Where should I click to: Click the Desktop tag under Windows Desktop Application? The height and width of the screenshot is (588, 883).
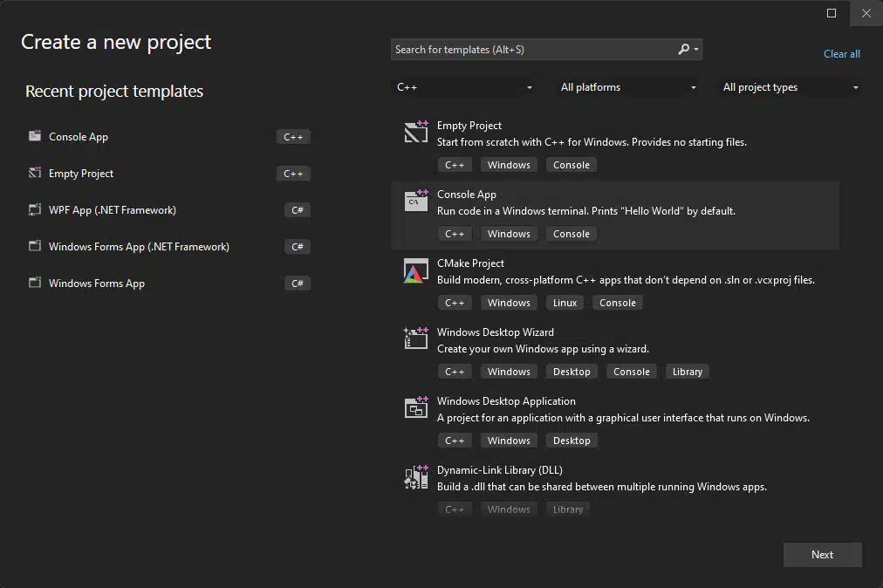click(572, 441)
